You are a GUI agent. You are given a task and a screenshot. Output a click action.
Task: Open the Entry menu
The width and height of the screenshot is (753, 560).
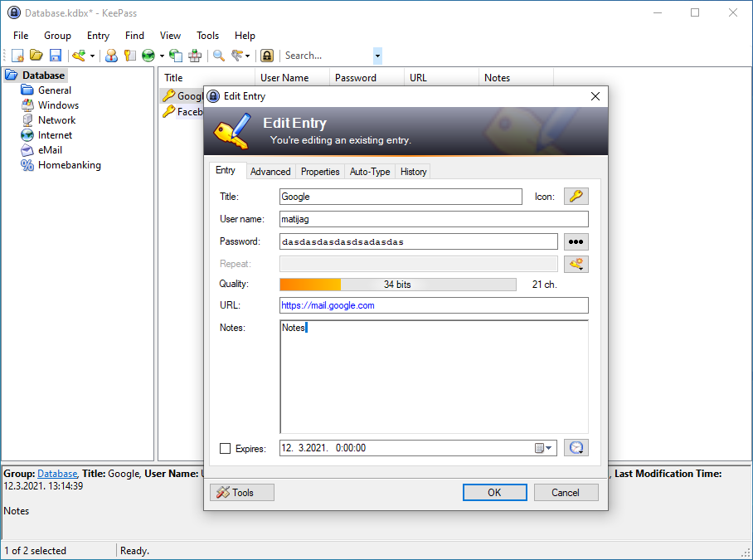[98, 36]
